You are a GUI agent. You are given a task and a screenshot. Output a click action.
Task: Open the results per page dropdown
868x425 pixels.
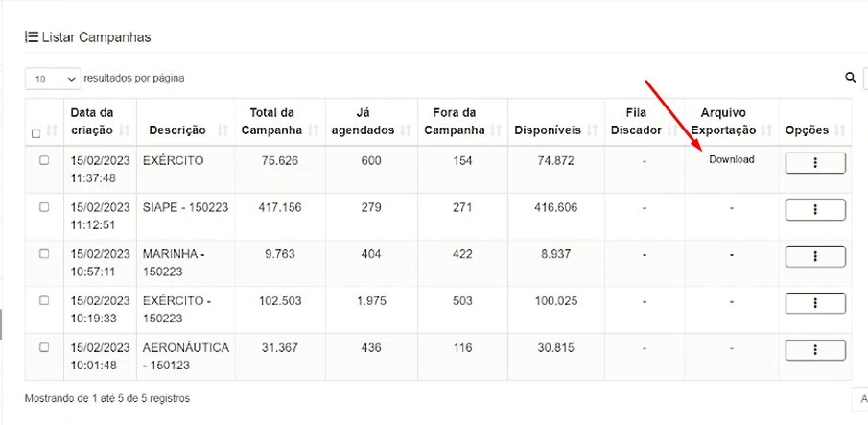coord(53,79)
